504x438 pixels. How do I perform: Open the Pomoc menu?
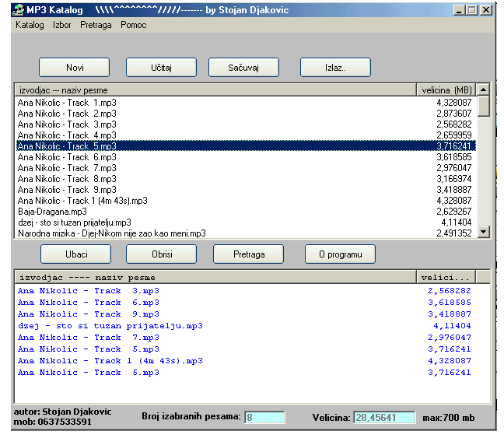tap(134, 25)
